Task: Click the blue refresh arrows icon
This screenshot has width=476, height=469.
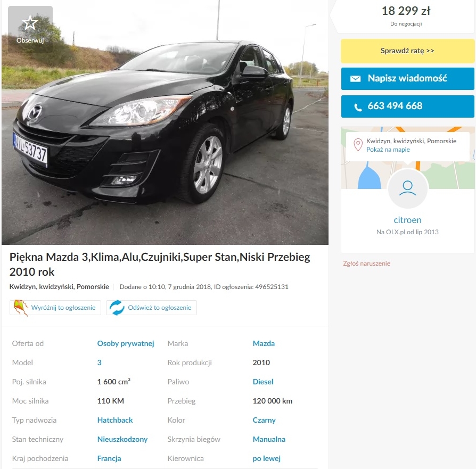Action: (x=117, y=308)
